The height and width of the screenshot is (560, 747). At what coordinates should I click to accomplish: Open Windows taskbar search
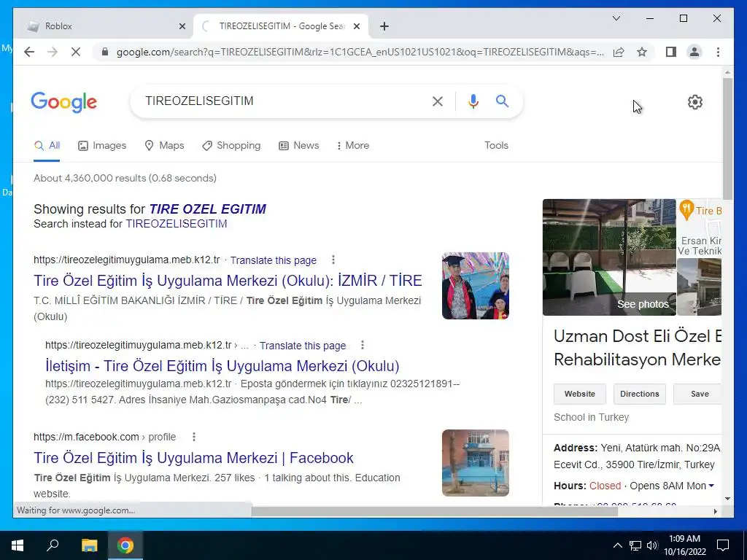pos(53,545)
